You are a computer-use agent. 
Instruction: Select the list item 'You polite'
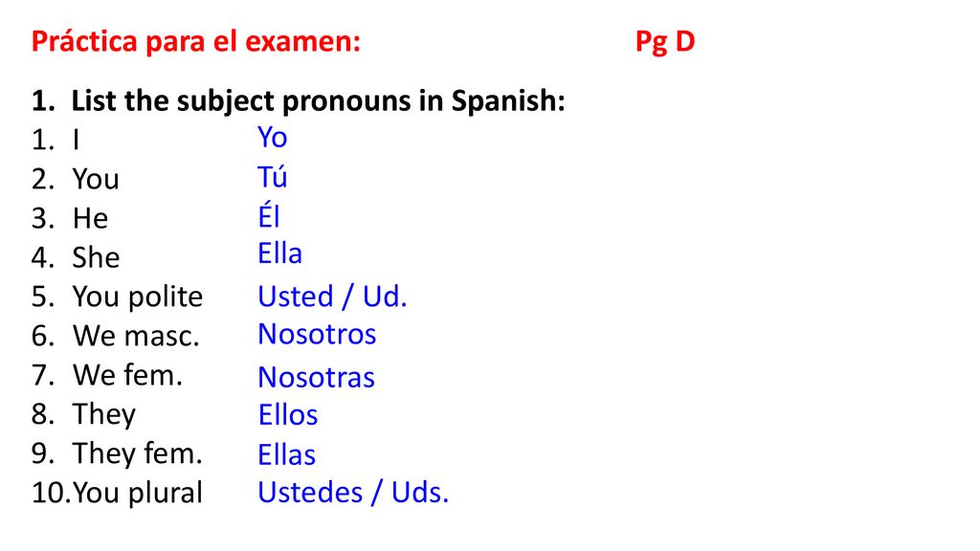[x=138, y=298]
